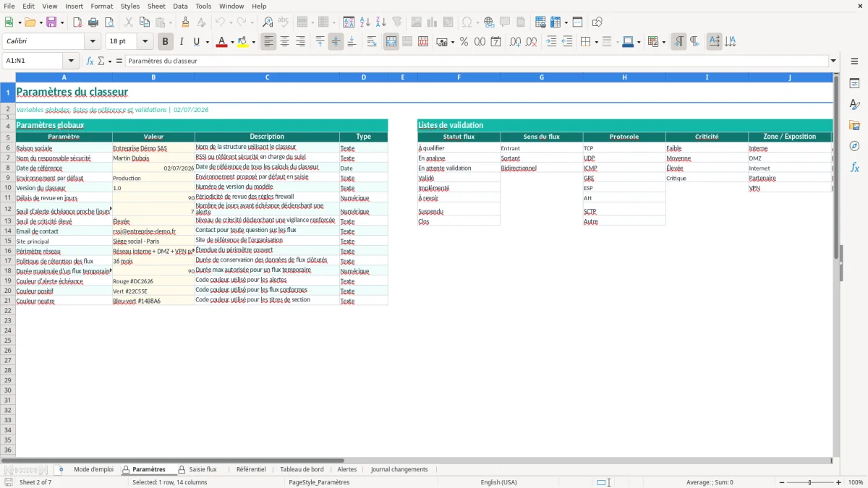Select column C header

pos(267,77)
